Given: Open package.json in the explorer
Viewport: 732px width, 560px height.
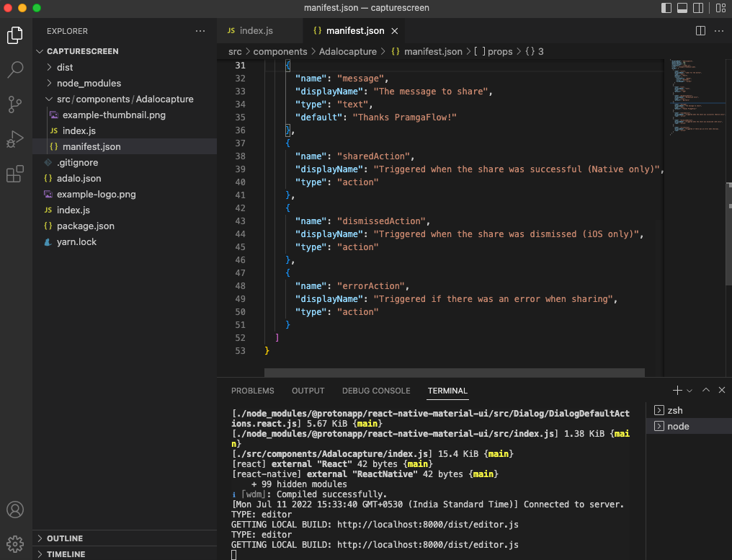Looking at the screenshot, I should tap(85, 226).
